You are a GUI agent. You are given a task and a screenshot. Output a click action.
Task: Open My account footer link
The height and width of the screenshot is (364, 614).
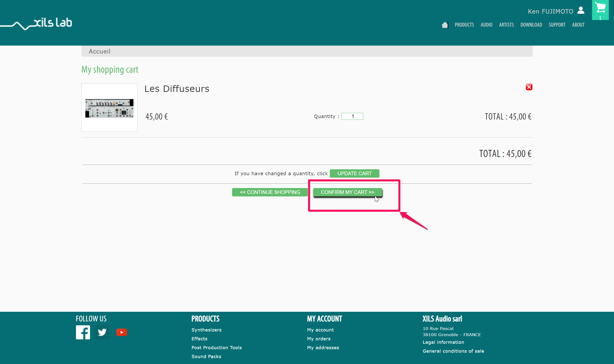coord(320,330)
